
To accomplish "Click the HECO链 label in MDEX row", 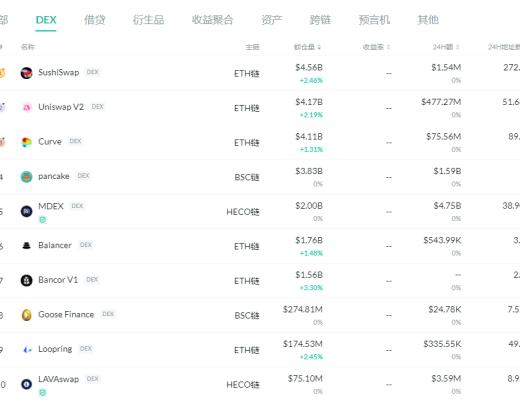I will 243,212.
